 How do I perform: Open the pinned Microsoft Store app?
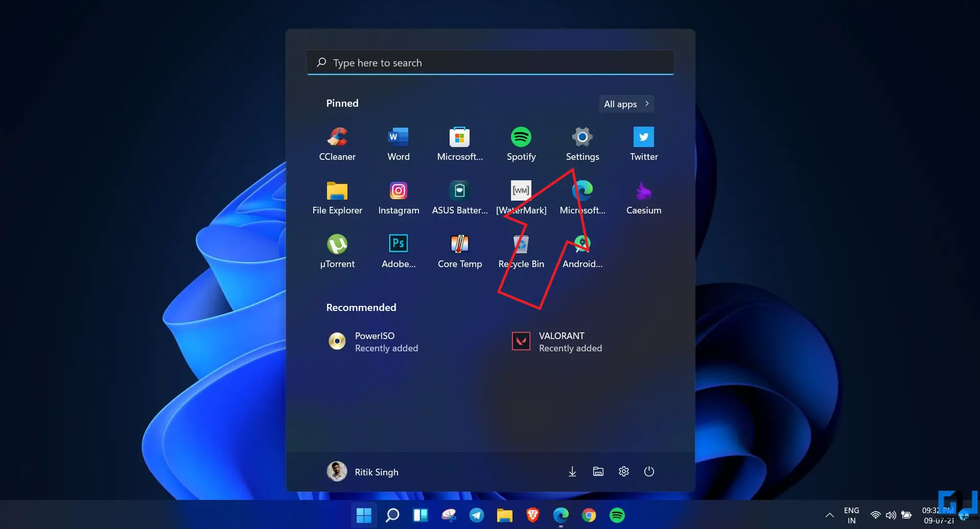(460, 144)
